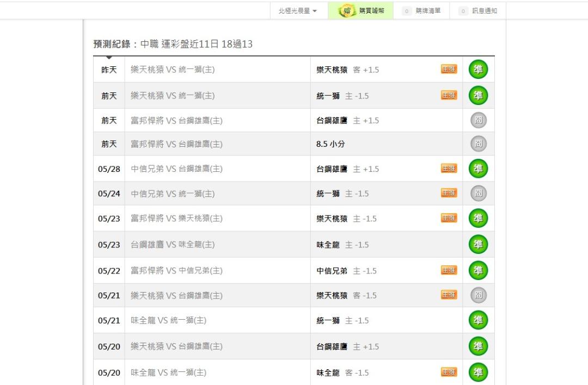Click the 準 result icon in 昨天 row
The image size is (588, 385).
[x=478, y=69]
